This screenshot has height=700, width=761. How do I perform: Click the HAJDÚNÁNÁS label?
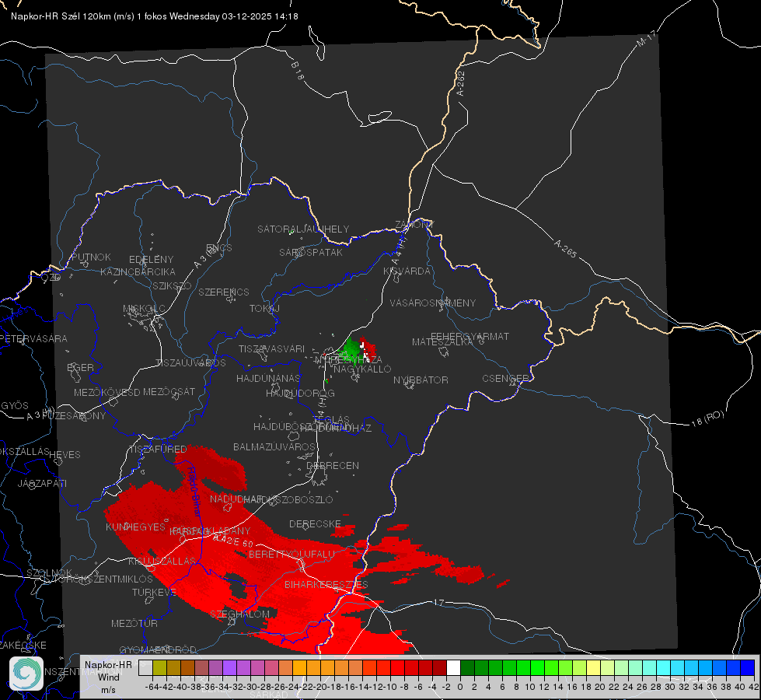tap(268, 378)
